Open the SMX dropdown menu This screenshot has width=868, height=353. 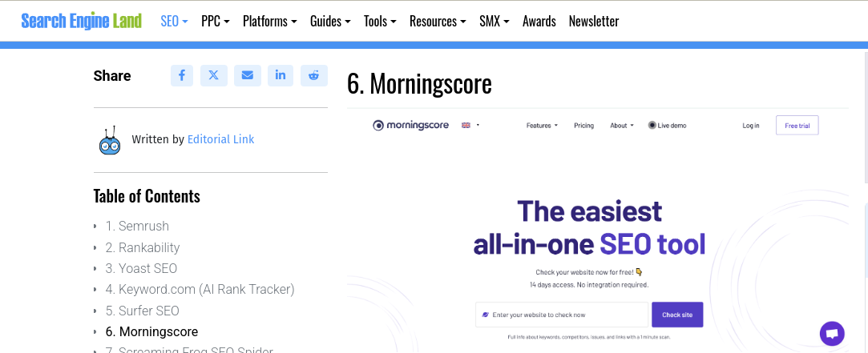[495, 21]
